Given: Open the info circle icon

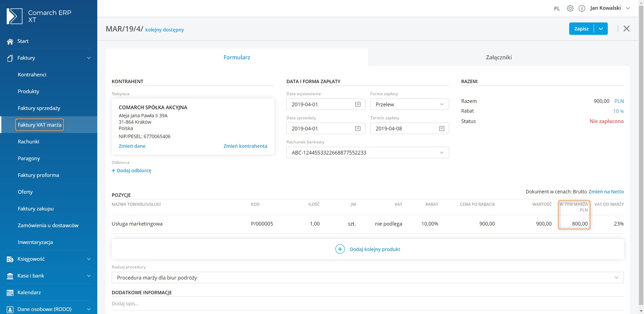Looking at the screenshot, I should [582, 8].
